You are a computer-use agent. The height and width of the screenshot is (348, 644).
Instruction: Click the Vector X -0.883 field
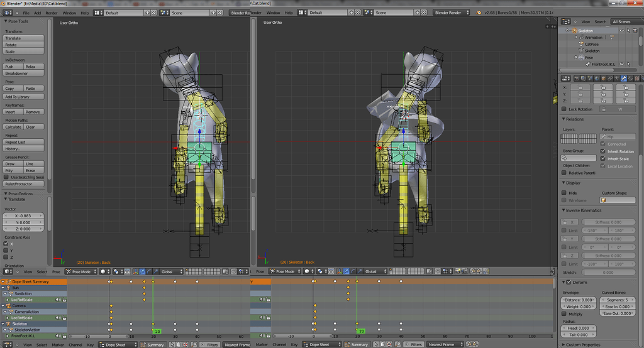(x=23, y=216)
